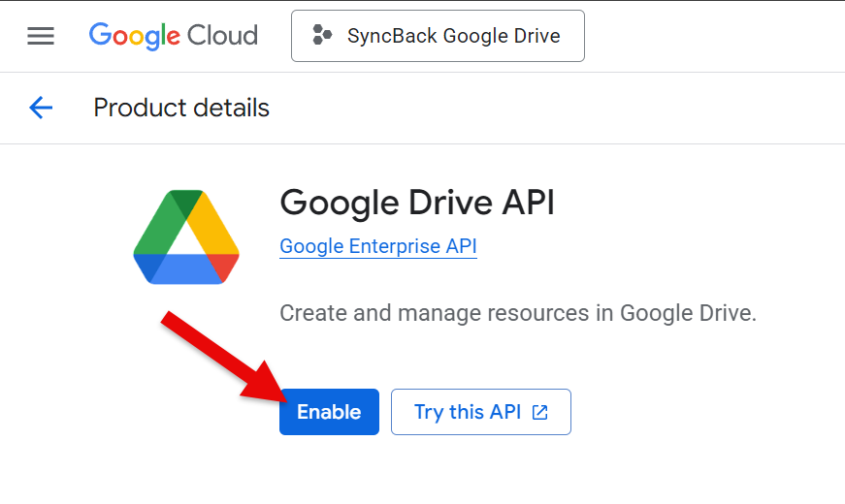Click the Enable label on the blue button

pos(329,412)
